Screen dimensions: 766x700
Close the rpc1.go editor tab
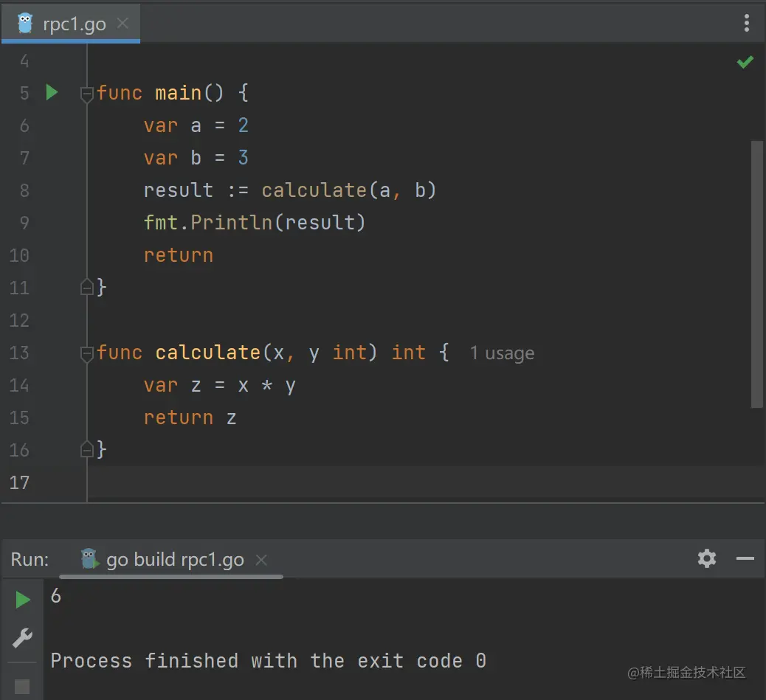pyautogui.click(x=123, y=23)
